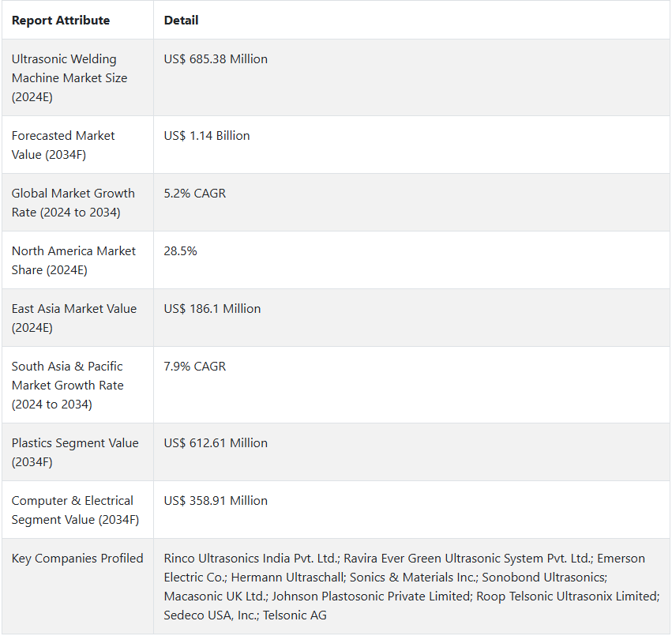Screen dimensions: 672x636
Task: Select the 'US$ 186.1 Million' value
Action: pyautogui.click(x=212, y=309)
